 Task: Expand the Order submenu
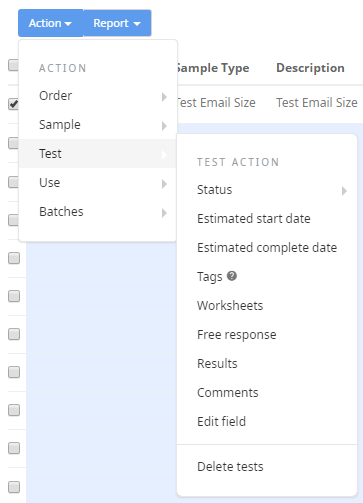(x=98, y=96)
